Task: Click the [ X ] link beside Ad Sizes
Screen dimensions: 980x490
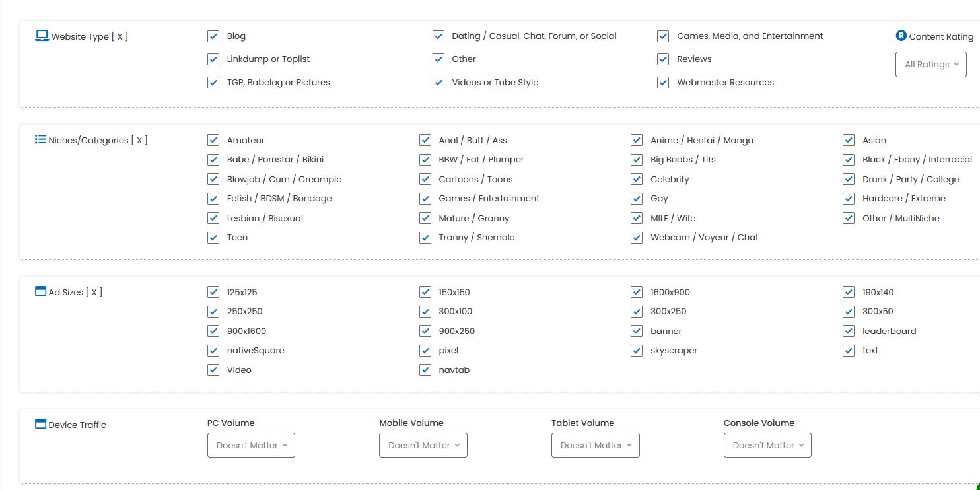Action: coord(94,292)
